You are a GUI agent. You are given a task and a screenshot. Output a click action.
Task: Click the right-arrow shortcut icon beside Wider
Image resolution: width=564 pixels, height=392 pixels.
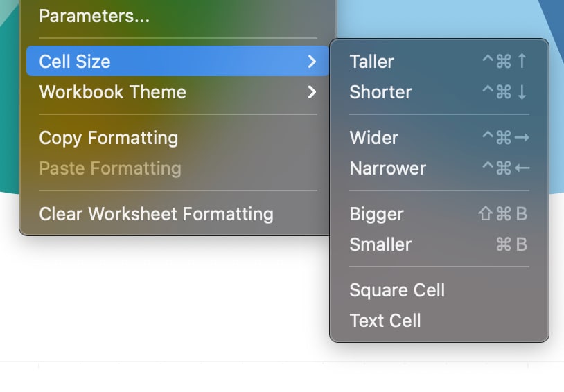[522, 137]
